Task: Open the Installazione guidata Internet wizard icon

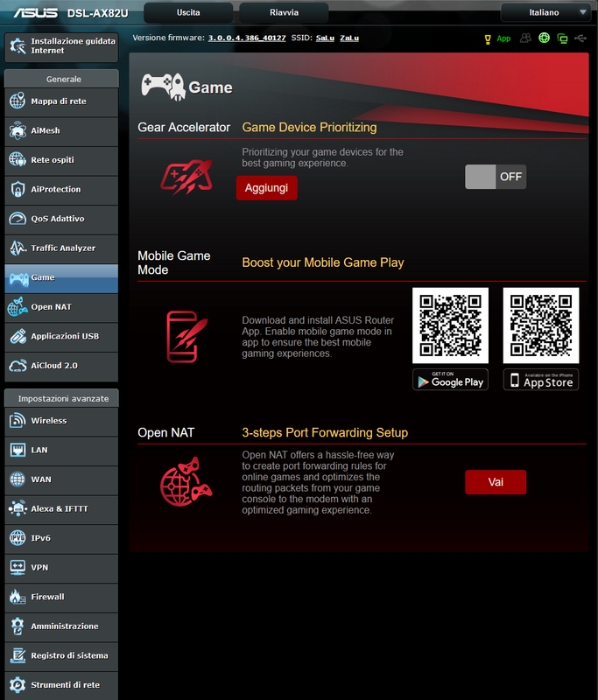Action: [18, 46]
